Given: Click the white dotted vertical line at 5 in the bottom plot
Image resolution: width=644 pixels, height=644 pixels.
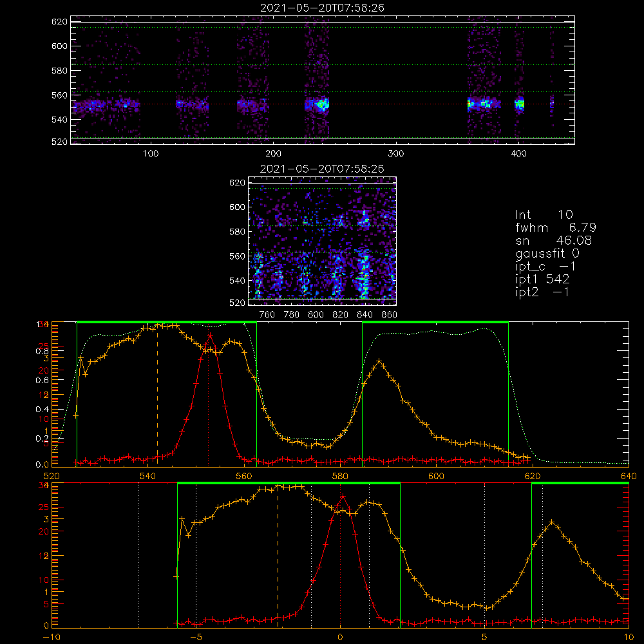Looking at the screenshot, I should pos(485,555).
